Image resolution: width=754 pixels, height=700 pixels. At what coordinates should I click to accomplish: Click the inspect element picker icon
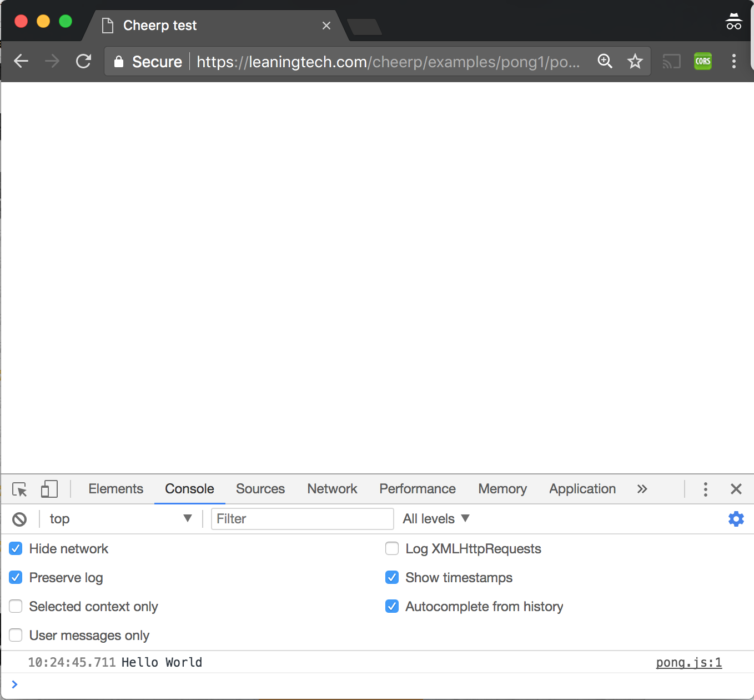tap(19, 489)
